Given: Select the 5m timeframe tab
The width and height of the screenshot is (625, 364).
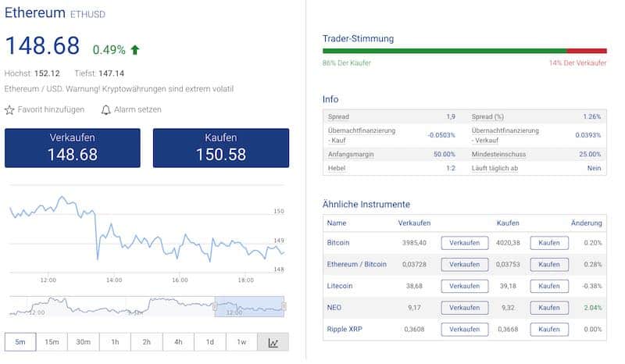Looking at the screenshot, I should [20, 342].
